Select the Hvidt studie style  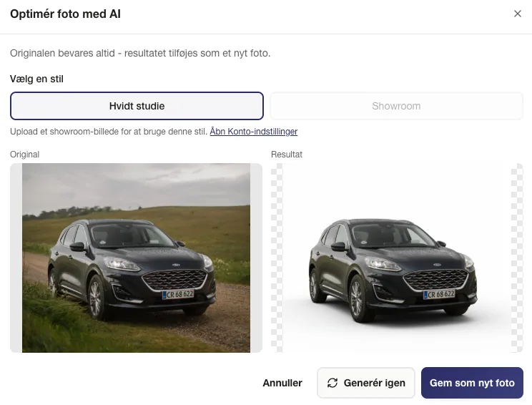coord(137,106)
